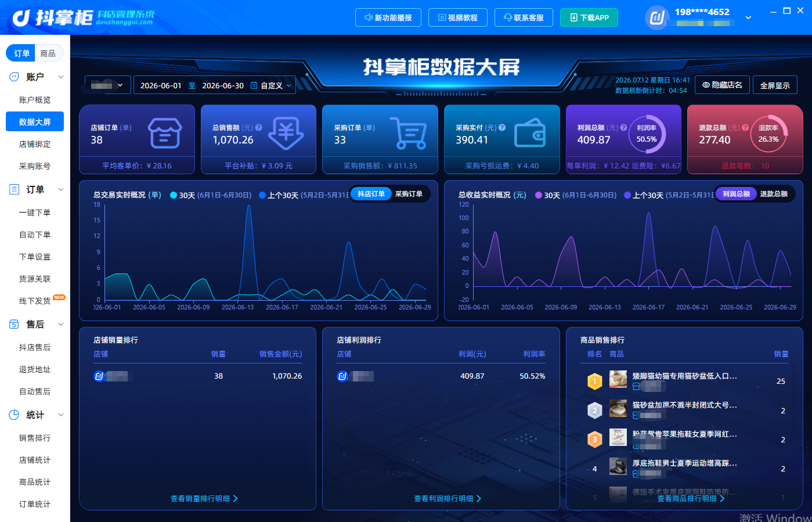This screenshot has width=812, height=522.
Task: Collapse the 统计 menu section
Action: point(61,415)
